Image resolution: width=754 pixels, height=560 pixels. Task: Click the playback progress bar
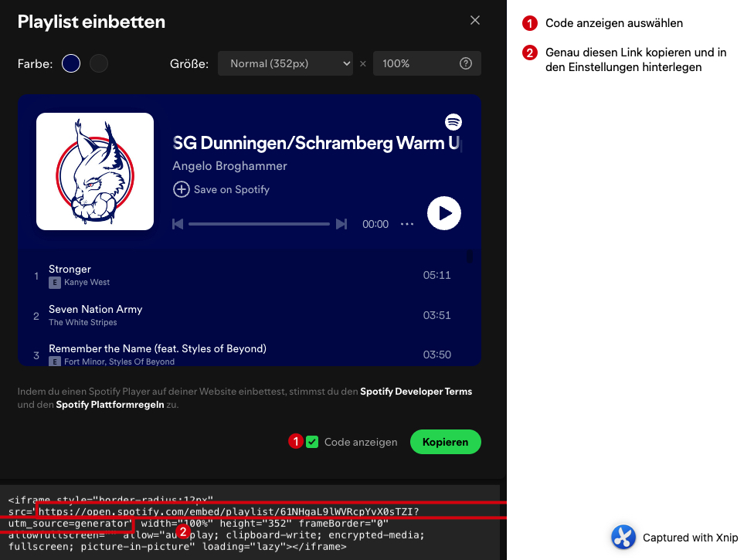[259, 224]
